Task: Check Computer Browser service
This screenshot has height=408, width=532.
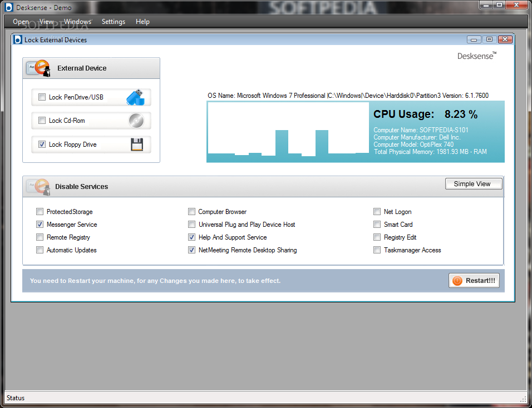Action: 191,211
